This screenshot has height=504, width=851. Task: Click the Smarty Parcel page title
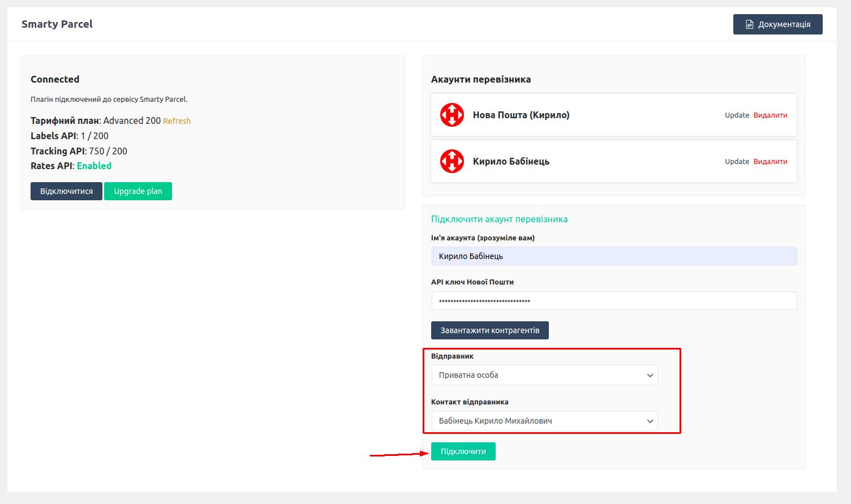point(57,24)
